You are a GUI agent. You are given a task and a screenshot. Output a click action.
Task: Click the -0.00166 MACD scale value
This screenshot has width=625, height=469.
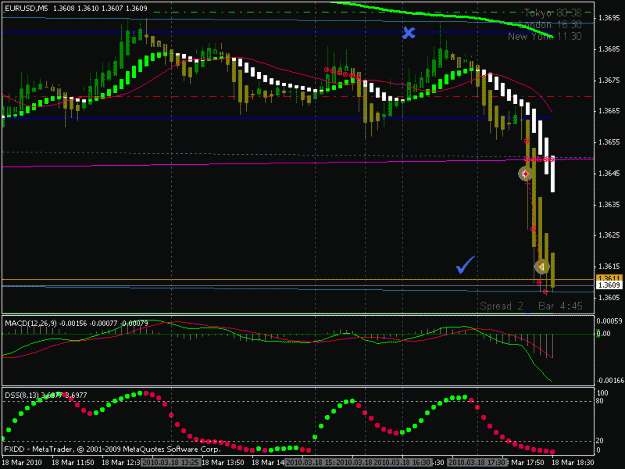click(x=610, y=381)
